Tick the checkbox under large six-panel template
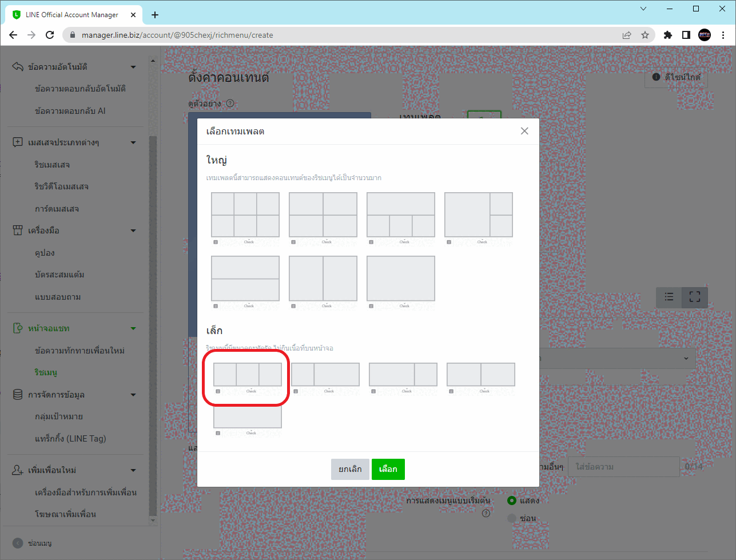Viewport: 736px width, 560px height. click(x=216, y=242)
